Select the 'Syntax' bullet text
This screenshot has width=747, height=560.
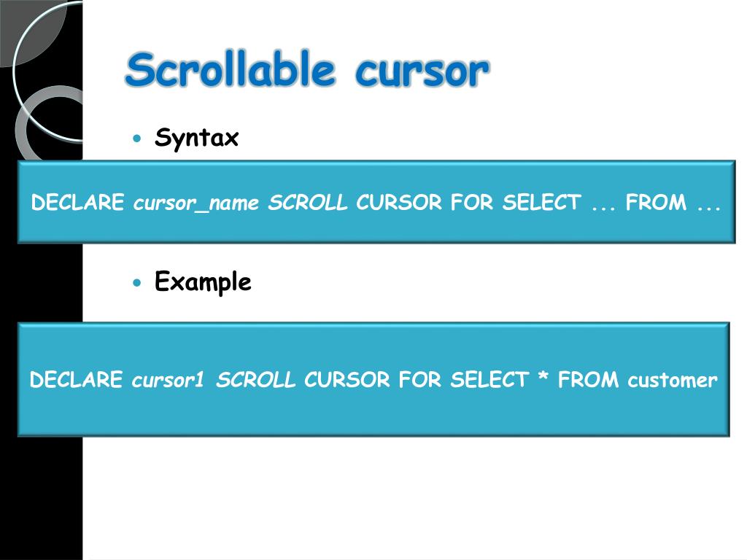(x=196, y=138)
